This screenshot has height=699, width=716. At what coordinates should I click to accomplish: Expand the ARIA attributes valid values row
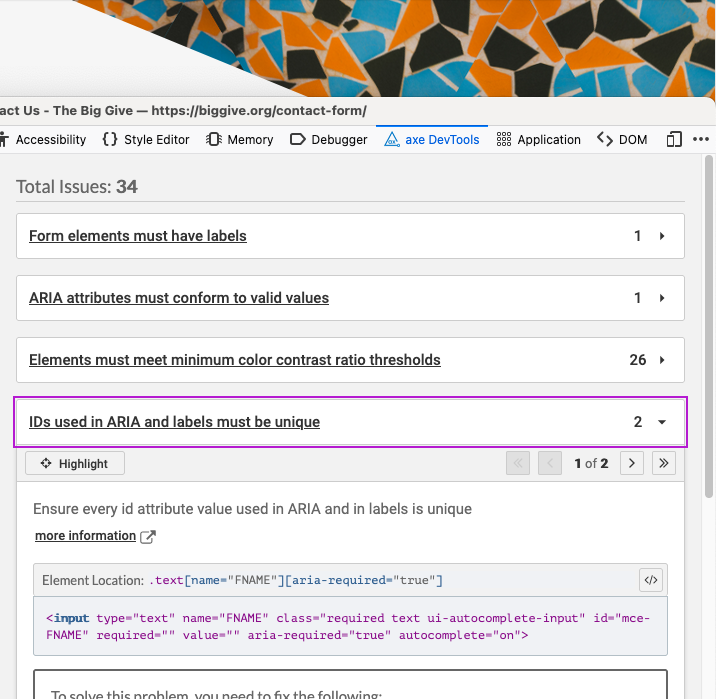coord(662,298)
